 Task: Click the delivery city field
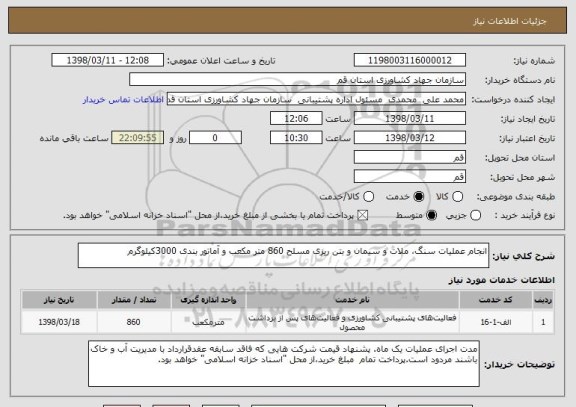(x=410, y=177)
